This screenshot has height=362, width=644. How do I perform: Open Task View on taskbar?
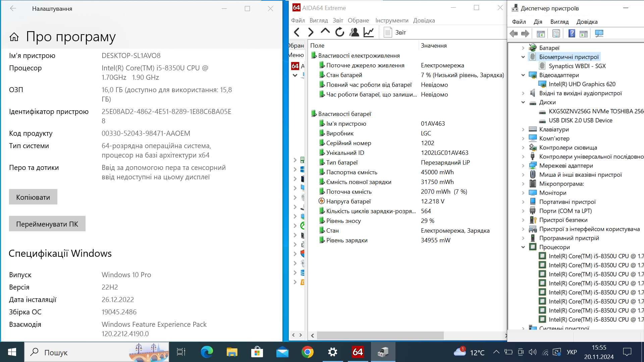(x=181, y=352)
